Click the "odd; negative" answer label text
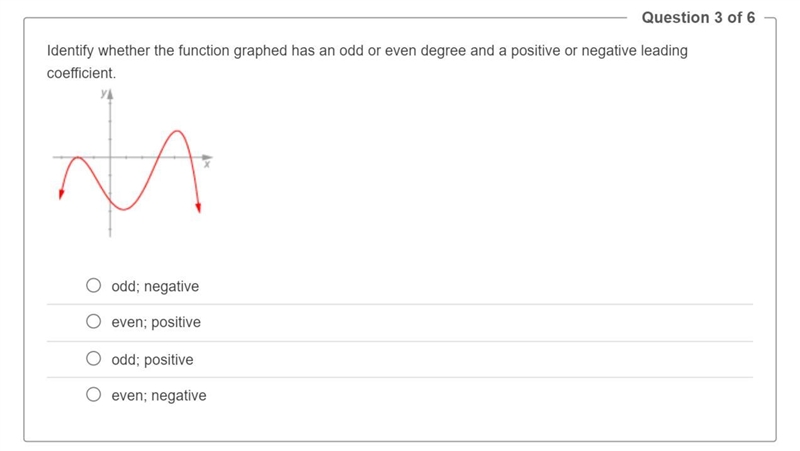This screenshot has height=451, width=800. click(x=155, y=286)
